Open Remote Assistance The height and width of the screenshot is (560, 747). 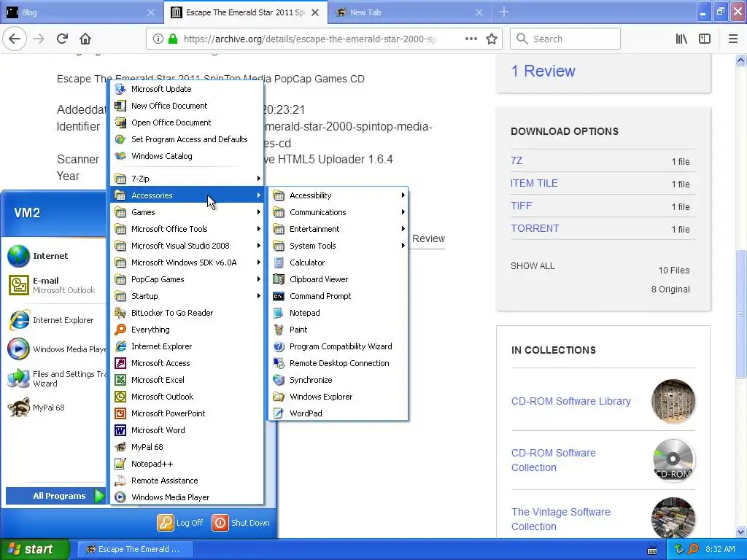click(187, 481)
